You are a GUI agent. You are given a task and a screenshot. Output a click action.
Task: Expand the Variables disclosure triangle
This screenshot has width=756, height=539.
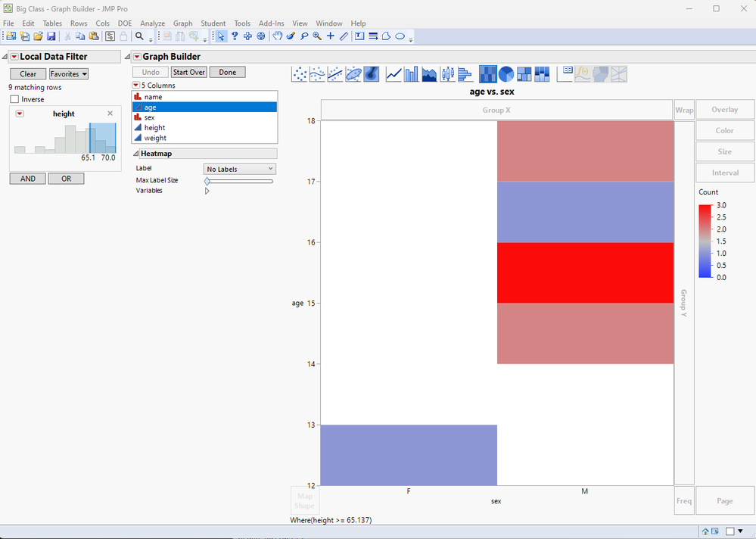[x=207, y=191]
